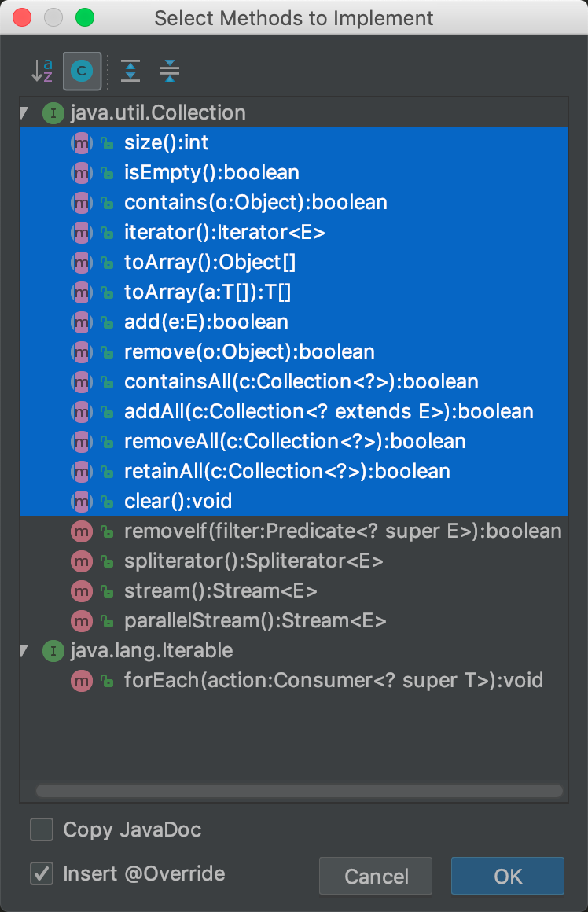Select the iterator():Iterator<E> method
This screenshot has height=912, width=588.
click(224, 233)
